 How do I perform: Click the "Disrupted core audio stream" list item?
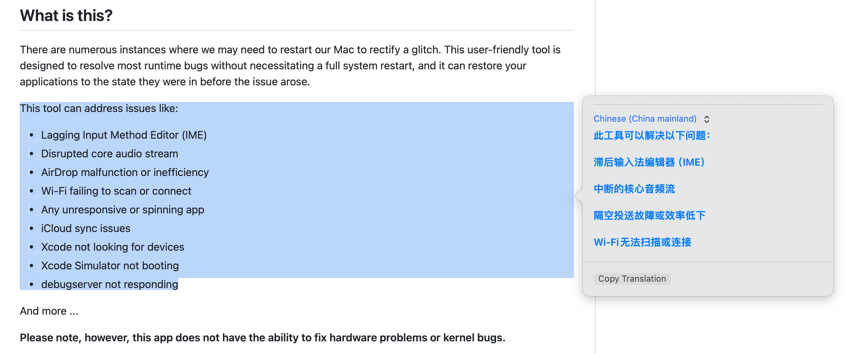coord(110,153)
